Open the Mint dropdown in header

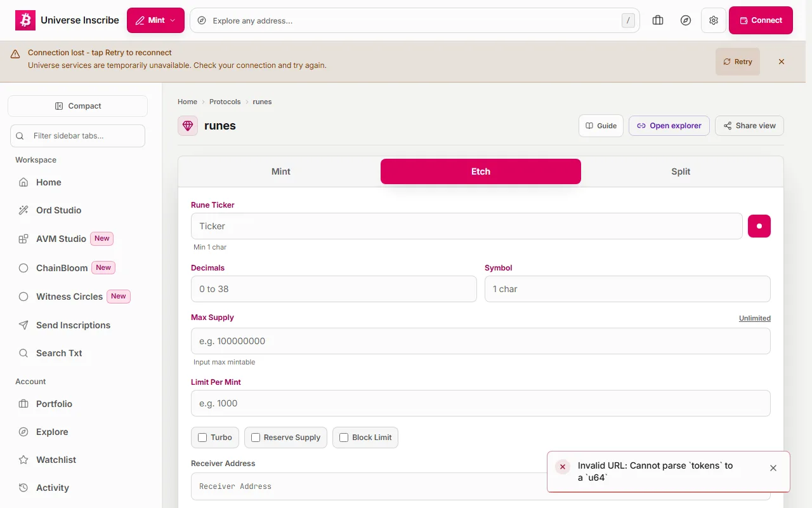point(155,20)
